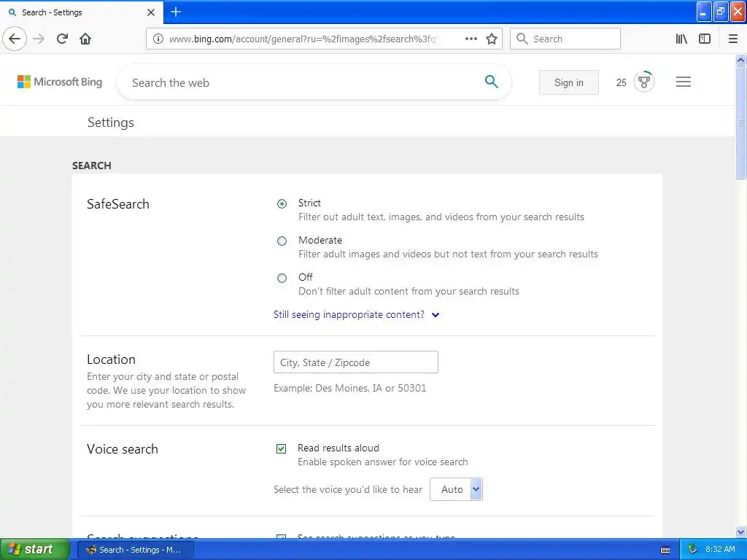Click the Bing search magnifier icon

491,82
